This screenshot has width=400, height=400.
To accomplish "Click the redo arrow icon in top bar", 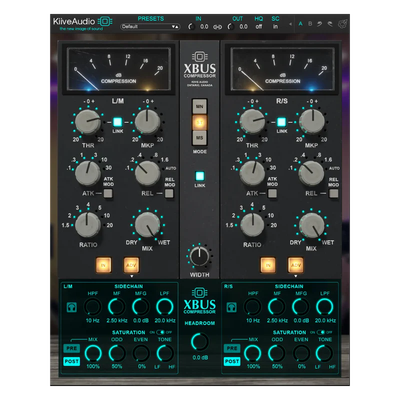I will click(x=330, y=24).
